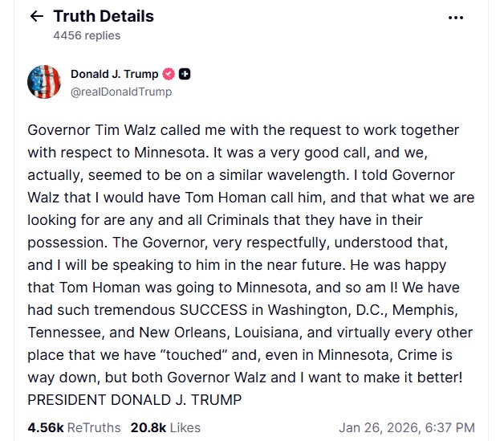Click the Donald J. Trump display name
504x441 pixels.
click(x=115, y=75)
